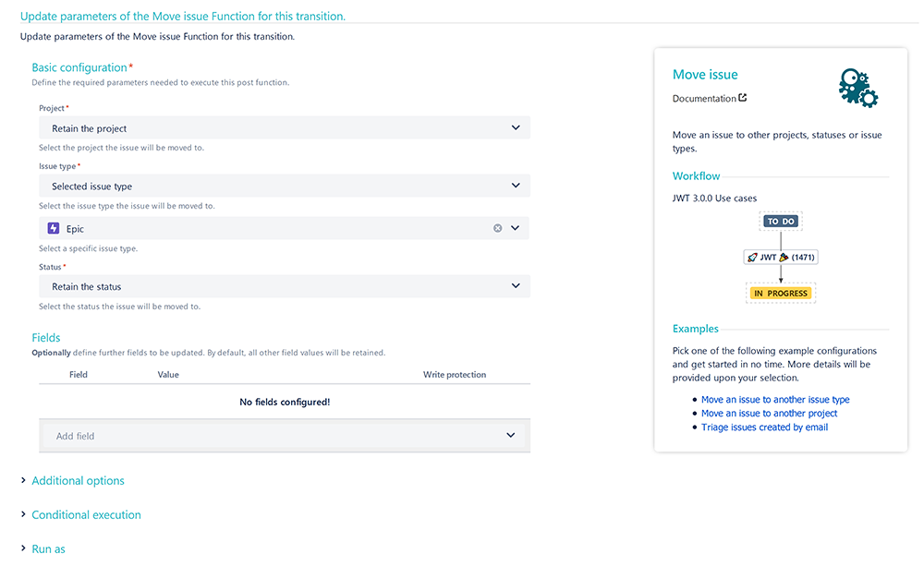Clear the selected Epic issue type
This screenshot has width=924, height=566.
(x=497, y=228)
